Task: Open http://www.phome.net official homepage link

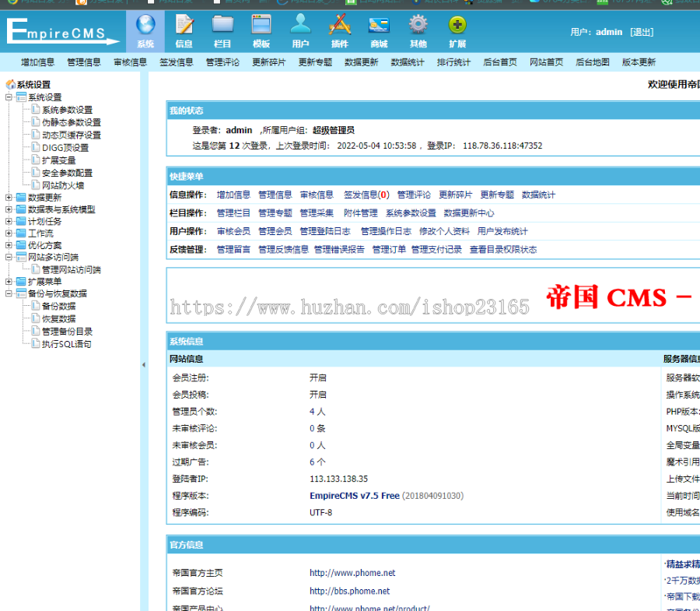Action: pyautogui.click(x=352, y=573)
